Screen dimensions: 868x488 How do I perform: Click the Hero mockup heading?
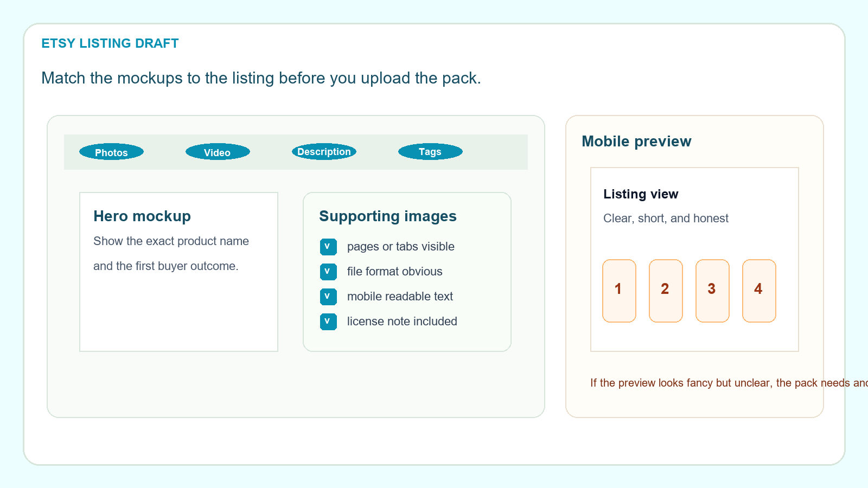tap(142, 216)
